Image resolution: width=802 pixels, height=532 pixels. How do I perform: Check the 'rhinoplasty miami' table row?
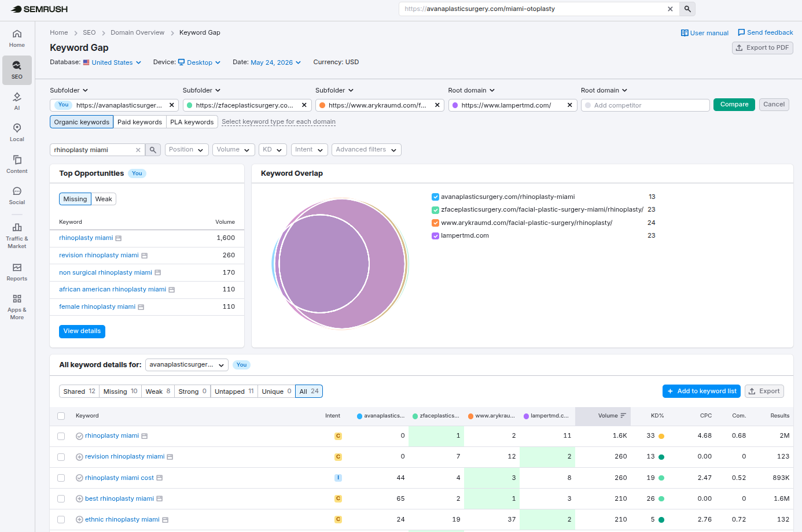61,436
